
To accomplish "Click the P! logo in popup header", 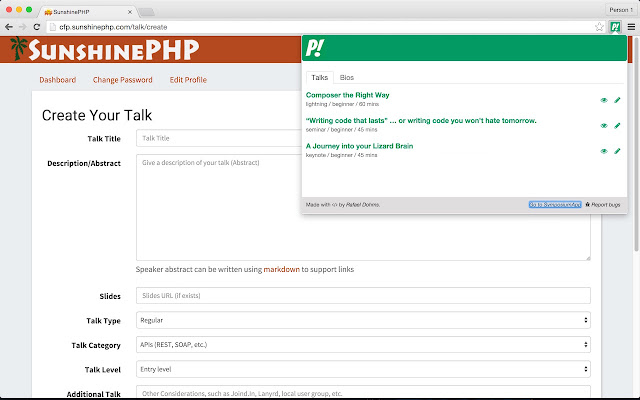I will (321, 48).
